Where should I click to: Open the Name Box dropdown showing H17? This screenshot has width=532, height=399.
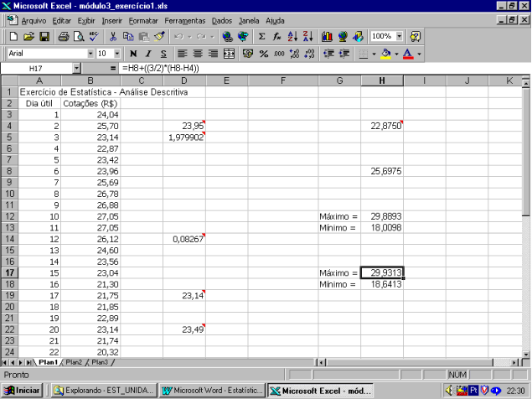(76, 67)
